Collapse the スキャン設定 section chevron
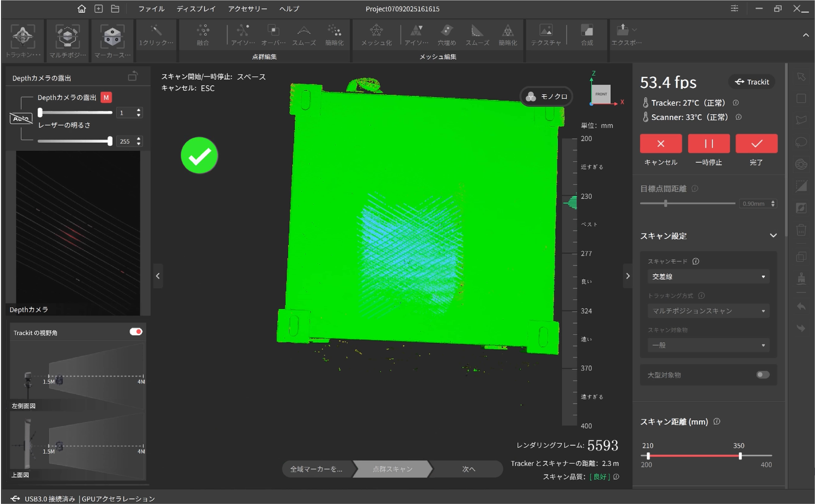Screen dimensions: 815x504 pos(773,236)
